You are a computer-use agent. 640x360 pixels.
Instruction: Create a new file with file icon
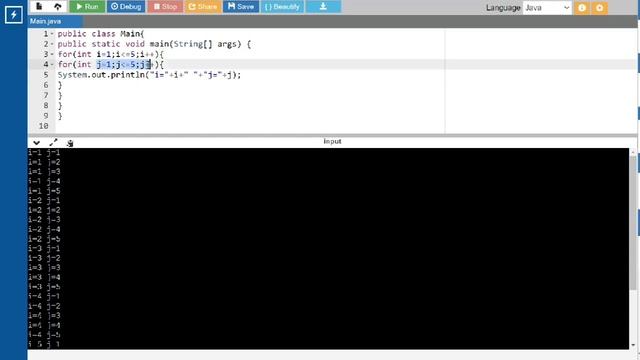(39, 7)
